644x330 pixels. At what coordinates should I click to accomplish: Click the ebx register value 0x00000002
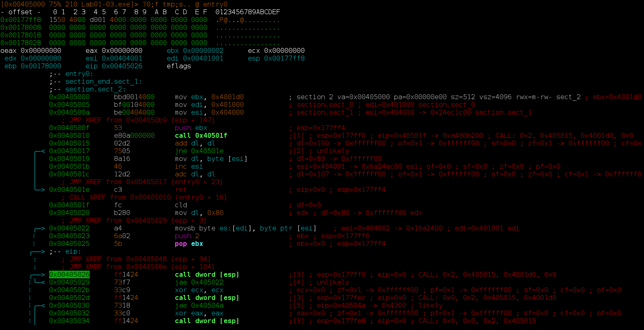coord(203,50)
